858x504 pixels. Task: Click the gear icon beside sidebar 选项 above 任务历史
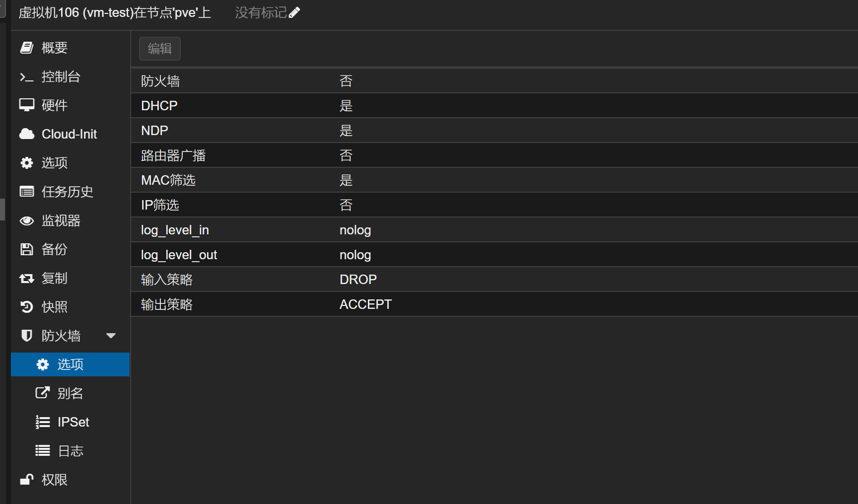(x=27, y=162)
